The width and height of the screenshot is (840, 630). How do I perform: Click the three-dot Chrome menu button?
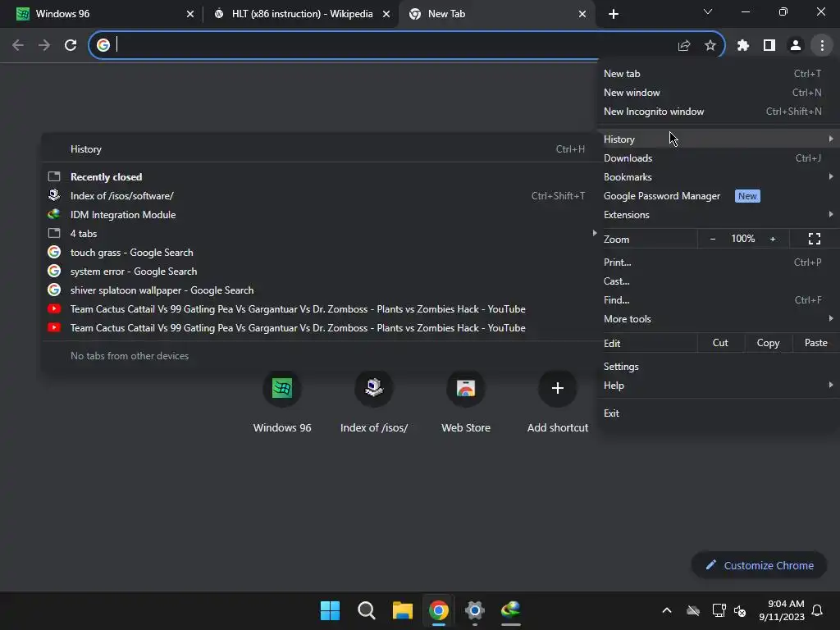click(822, 46)
